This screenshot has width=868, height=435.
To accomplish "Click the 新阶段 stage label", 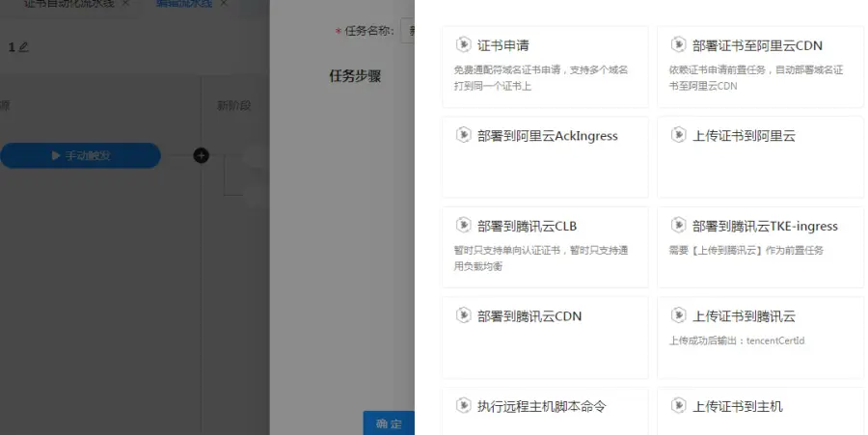I will 233,105.
